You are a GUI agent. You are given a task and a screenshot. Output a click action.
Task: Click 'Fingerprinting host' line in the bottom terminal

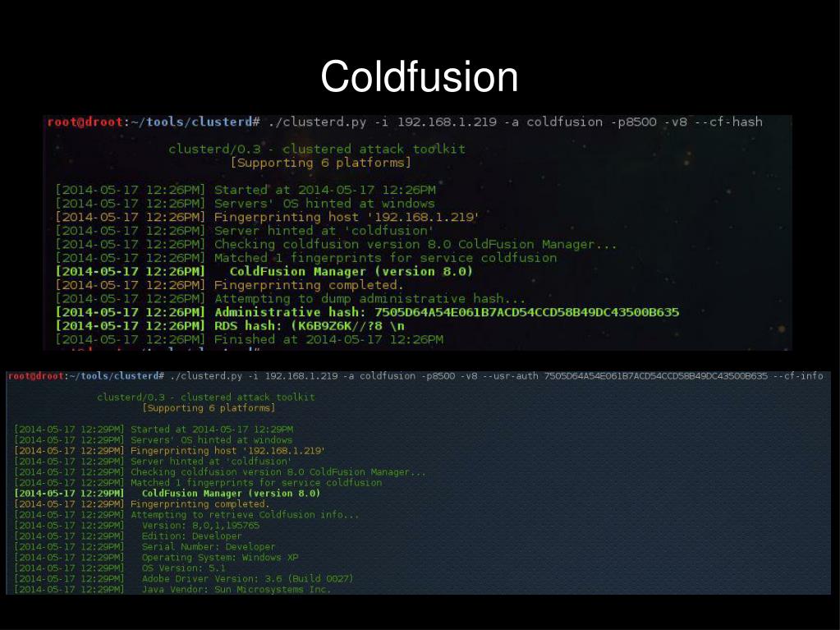[x=227, y=451]
